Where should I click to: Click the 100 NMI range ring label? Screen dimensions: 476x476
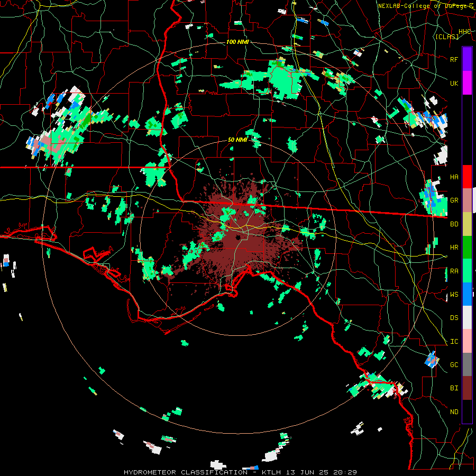click(x=237, y=42)
